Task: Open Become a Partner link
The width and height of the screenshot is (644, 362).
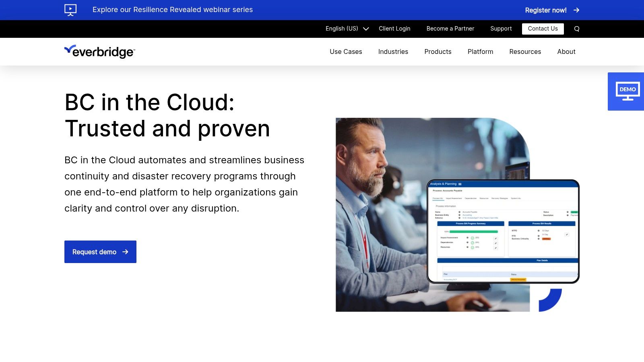Action: coord(450,29)
